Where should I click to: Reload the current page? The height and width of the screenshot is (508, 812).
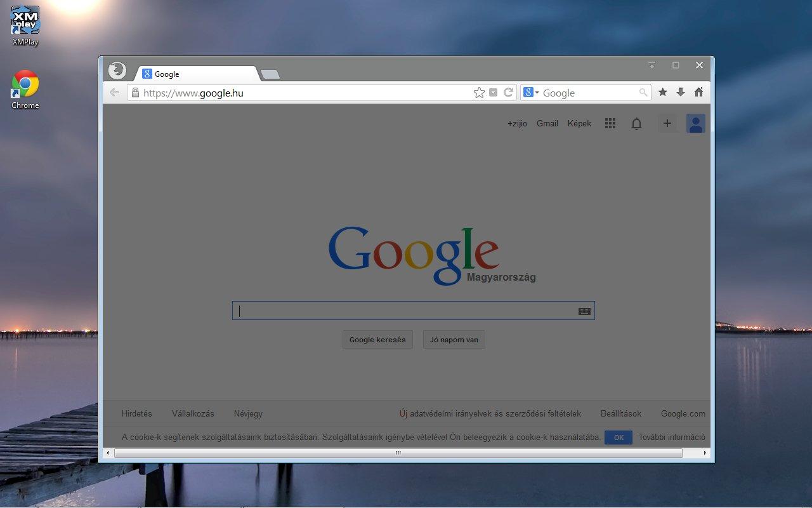point(508,93)
